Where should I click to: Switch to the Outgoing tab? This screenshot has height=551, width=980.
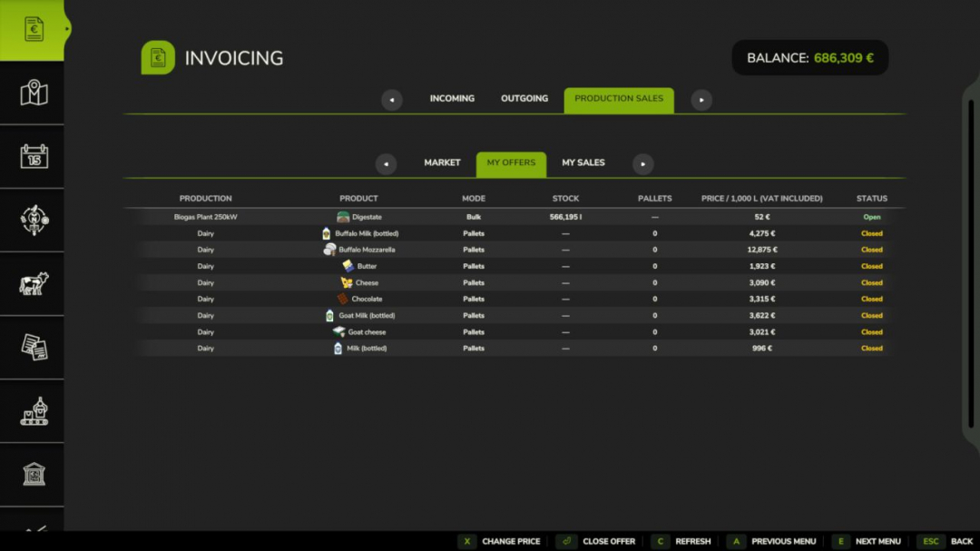pyautogui.click(x=524, y=99)
